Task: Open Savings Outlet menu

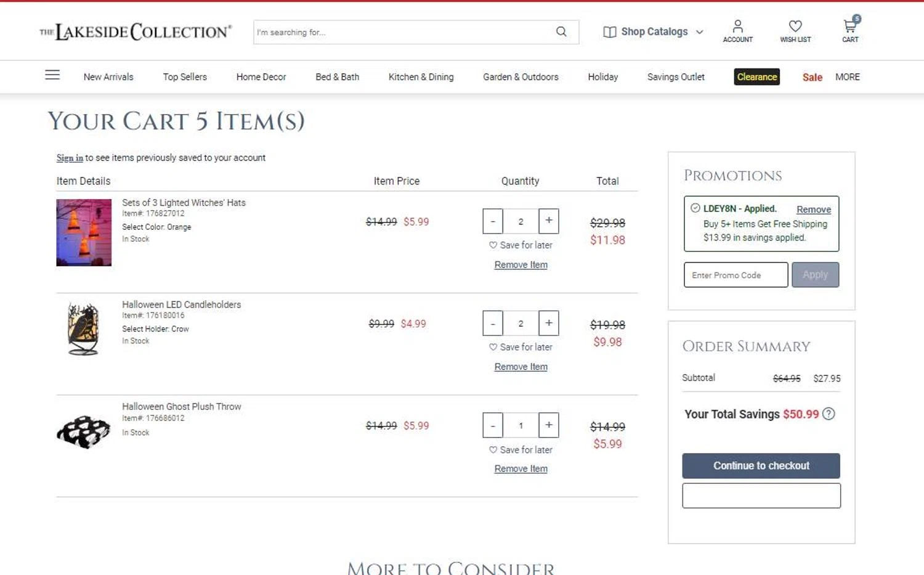Action: pyautogui.click(x=676, y=77)
